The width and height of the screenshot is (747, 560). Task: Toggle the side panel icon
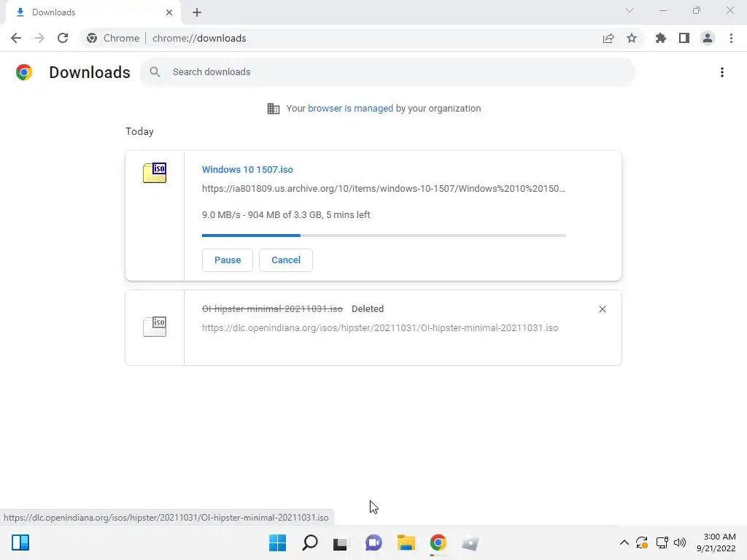click(684, 38)
